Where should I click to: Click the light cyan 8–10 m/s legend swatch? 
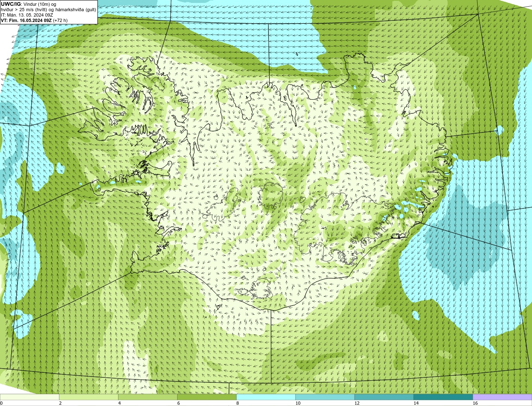coord(266,397)
